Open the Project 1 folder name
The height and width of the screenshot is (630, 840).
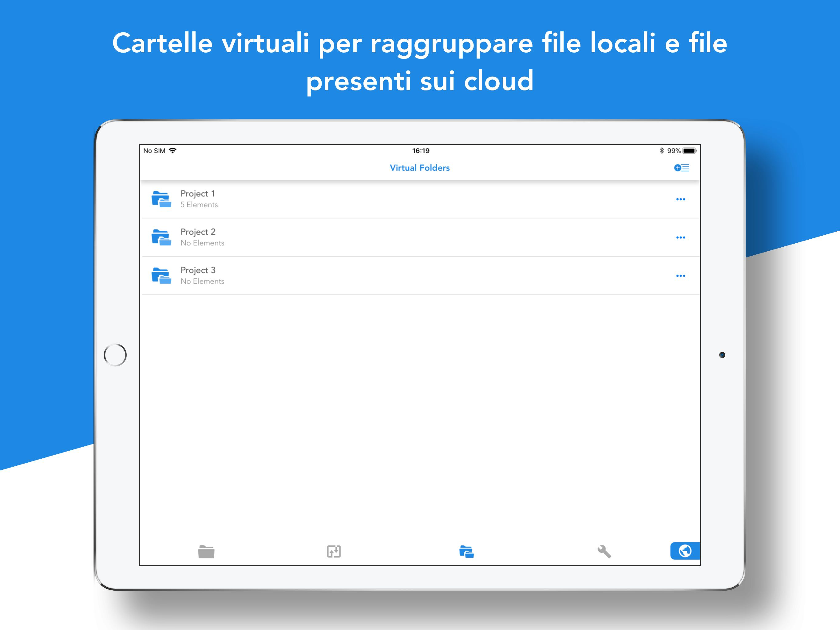tap(197, 194)
